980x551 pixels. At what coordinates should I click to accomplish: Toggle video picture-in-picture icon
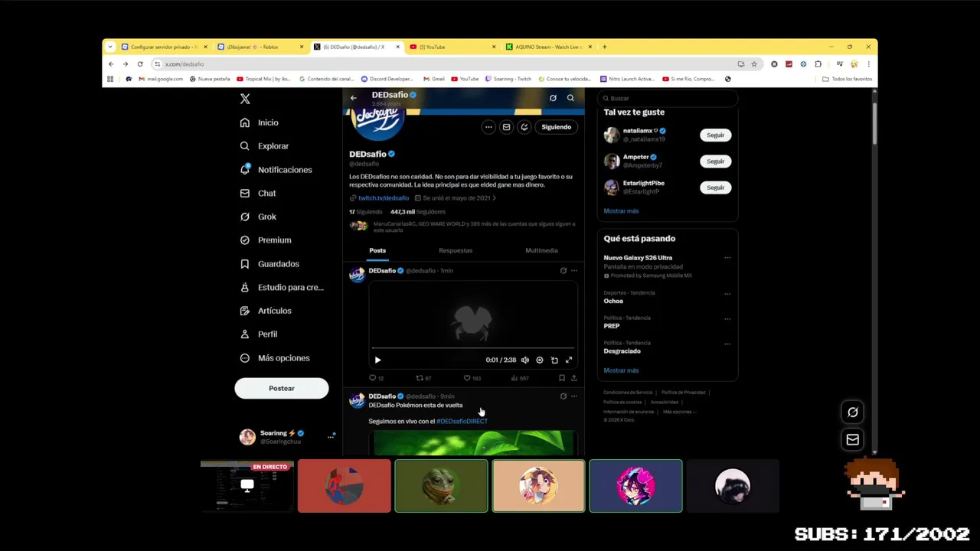tap(554, 360)
